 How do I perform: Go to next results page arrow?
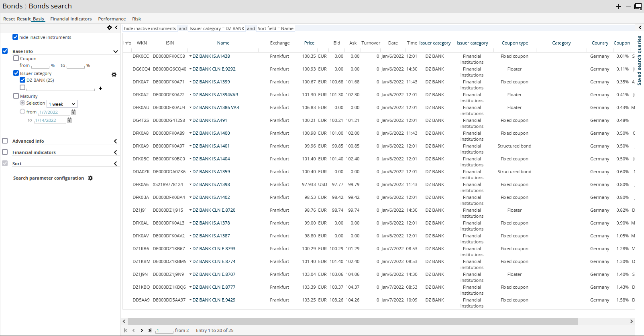pyautogui.click(x=142, y=330)
